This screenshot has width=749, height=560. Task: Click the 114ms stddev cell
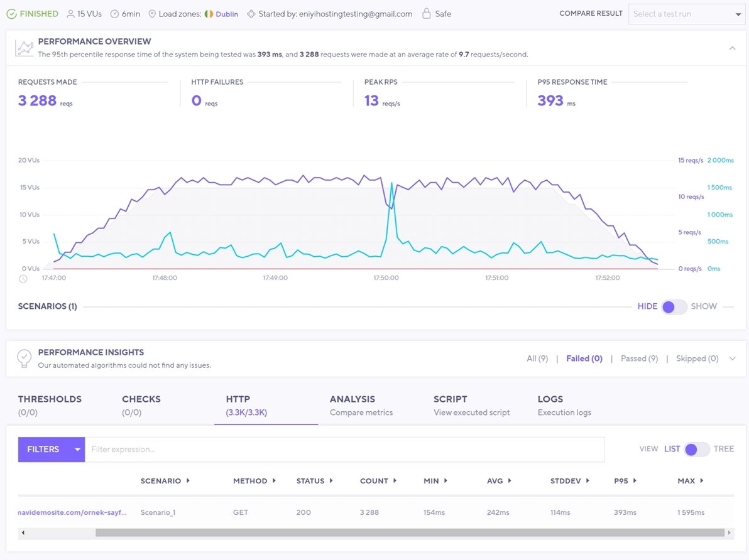click(560, 512)
